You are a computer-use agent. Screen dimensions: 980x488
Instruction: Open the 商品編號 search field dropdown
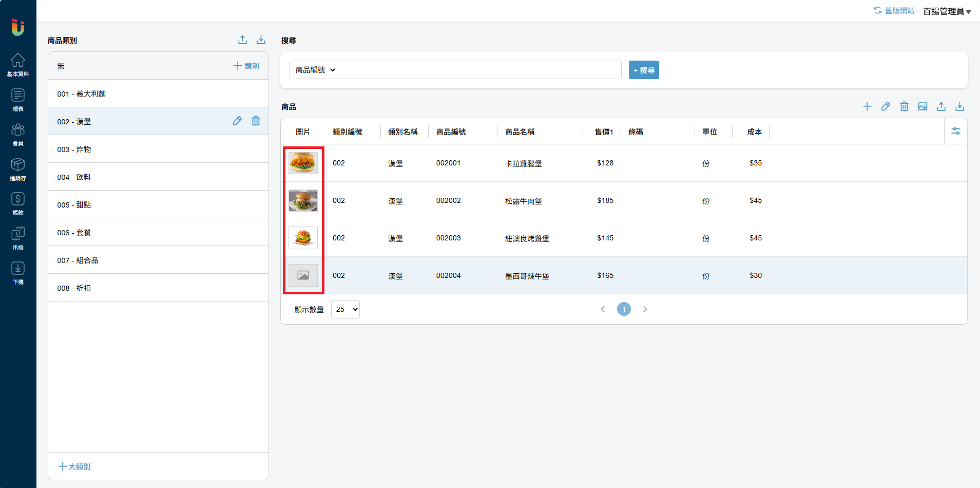pyautogui.click(x=314, y=70)
